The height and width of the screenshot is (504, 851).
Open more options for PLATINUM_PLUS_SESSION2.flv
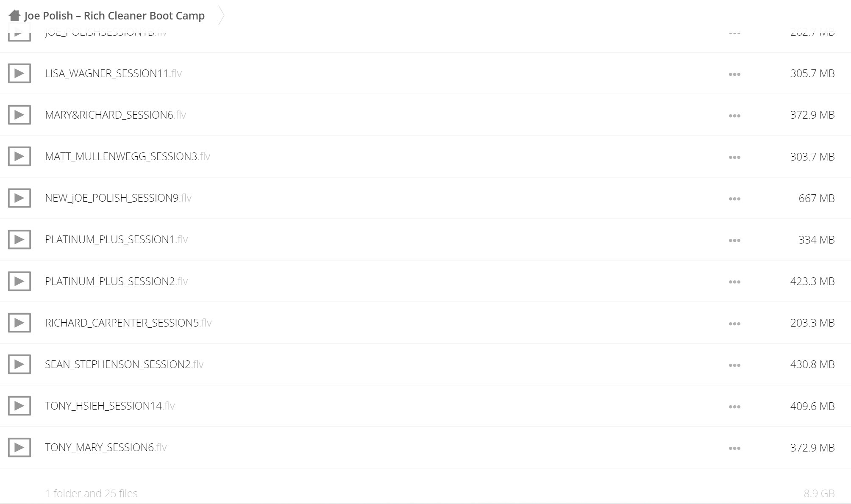[x=734, y=282]
